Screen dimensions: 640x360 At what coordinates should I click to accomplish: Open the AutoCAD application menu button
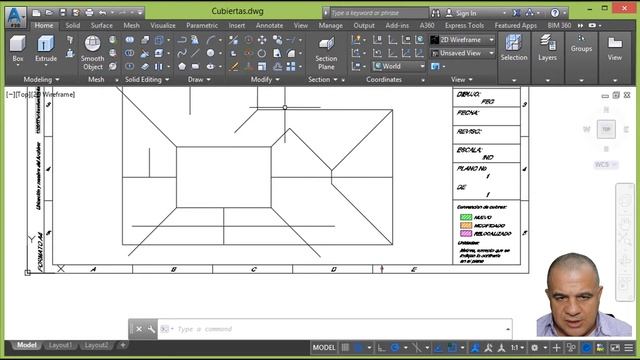(x=15, y=16)
